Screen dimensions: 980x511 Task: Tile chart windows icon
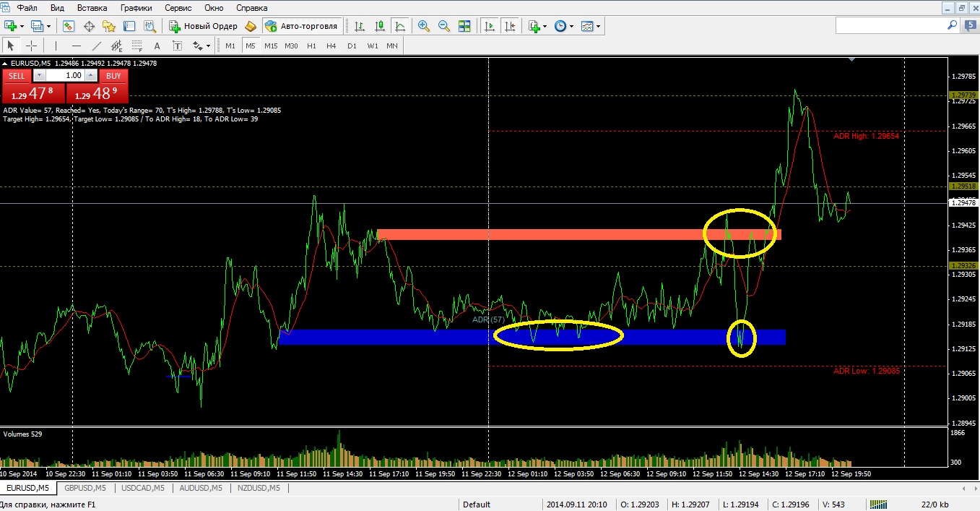pyautogui.click(x=464, y=26)
